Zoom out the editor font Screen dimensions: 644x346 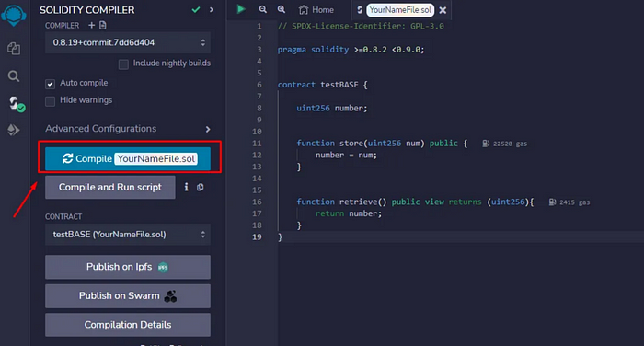coord(263,9)
